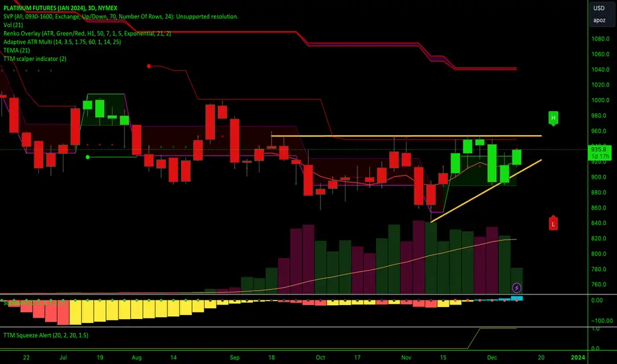Select the TTM Squeeze Alert indicator label
This screenshot has height=364, width=617.
click(46, 336)
